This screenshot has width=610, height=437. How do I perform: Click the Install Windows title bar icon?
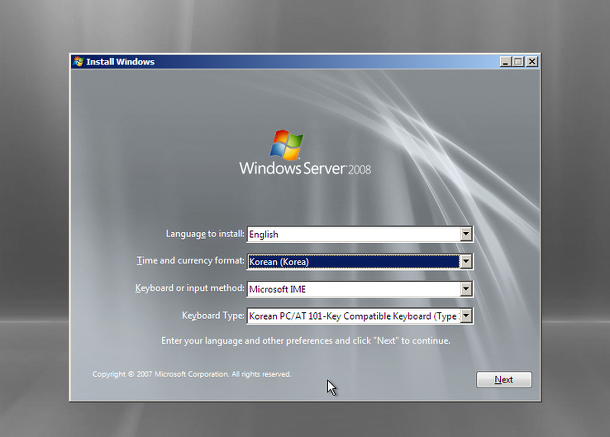(x=79, y=61)
